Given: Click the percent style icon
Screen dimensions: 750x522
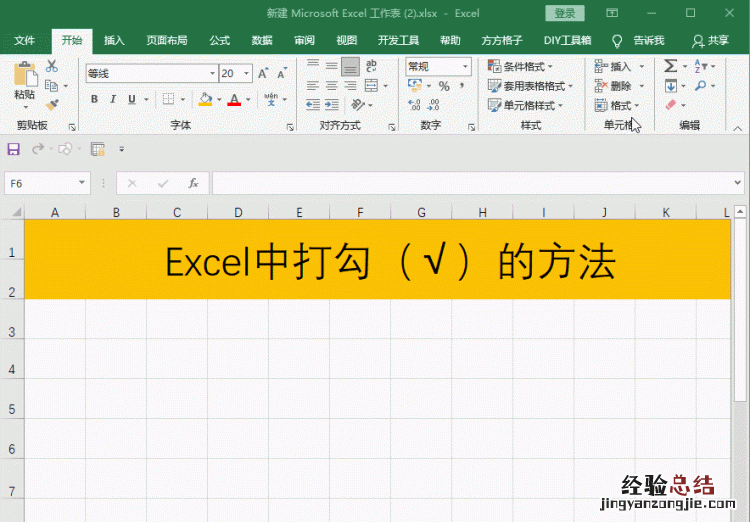Looking at the screenshot, I should tap(431, 87).
